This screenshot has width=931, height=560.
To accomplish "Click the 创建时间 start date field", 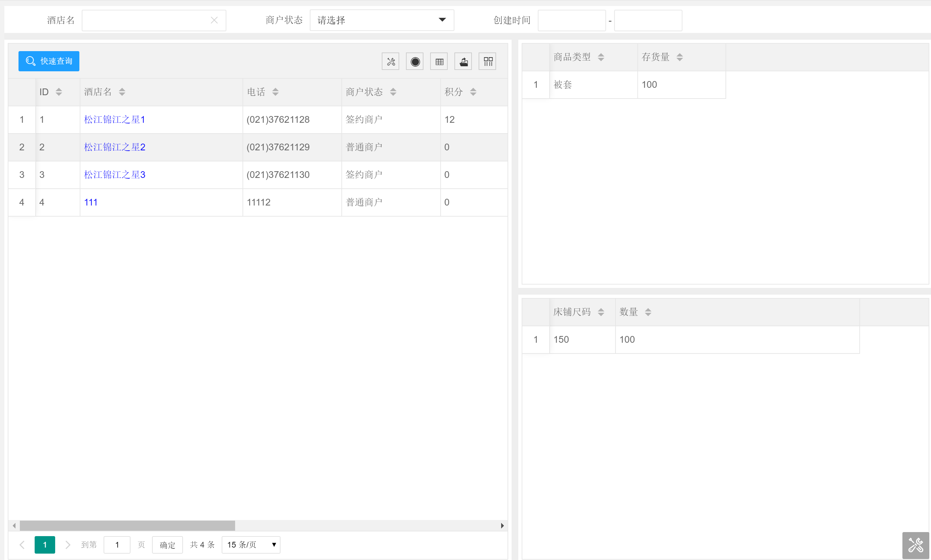I will coord(571,21).
